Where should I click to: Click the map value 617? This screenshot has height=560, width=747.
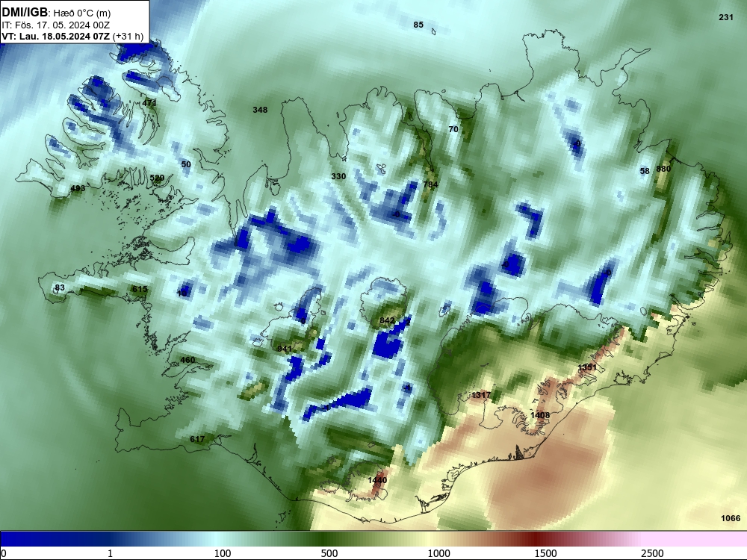pyautogui.click(x=197, y=439)
